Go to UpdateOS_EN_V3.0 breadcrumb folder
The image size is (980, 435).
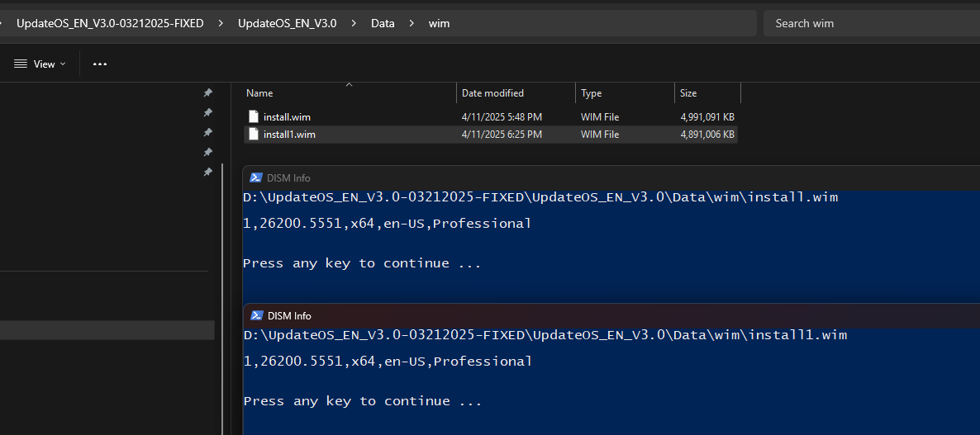coord(287,23)
